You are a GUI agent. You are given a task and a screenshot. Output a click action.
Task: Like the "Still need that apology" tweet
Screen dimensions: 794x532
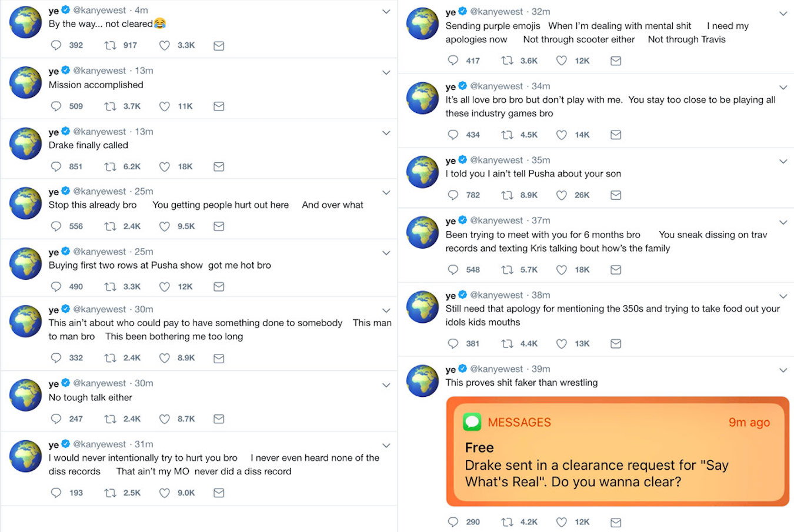(562, 344)
